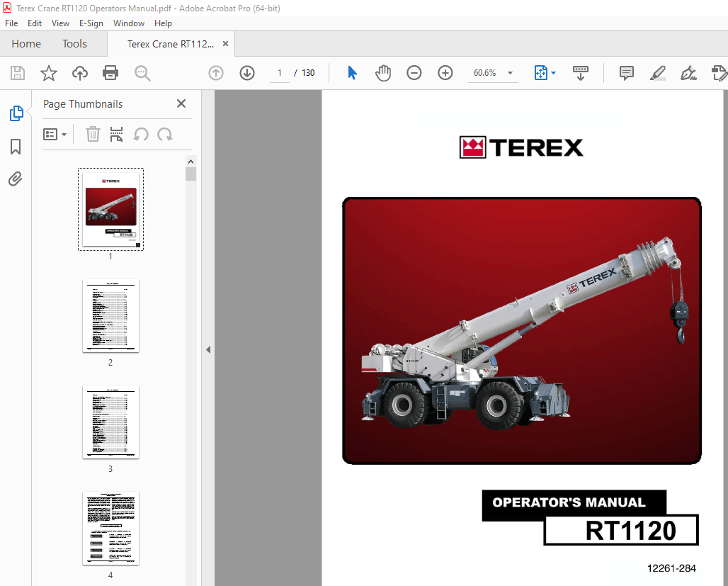The width and height of the screenshot is (728, 586).
Task: Go to next page with down arrow
Action: tap(247, 73)
